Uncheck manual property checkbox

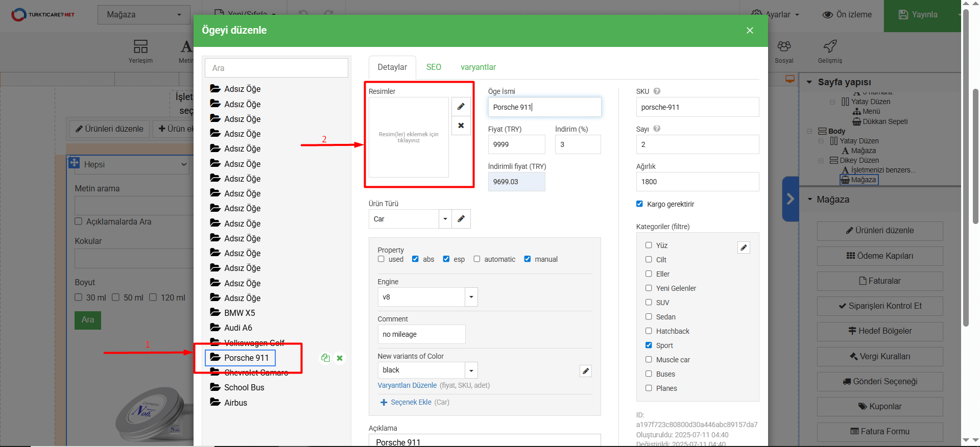pyautogui.click(x=528, y=259)
